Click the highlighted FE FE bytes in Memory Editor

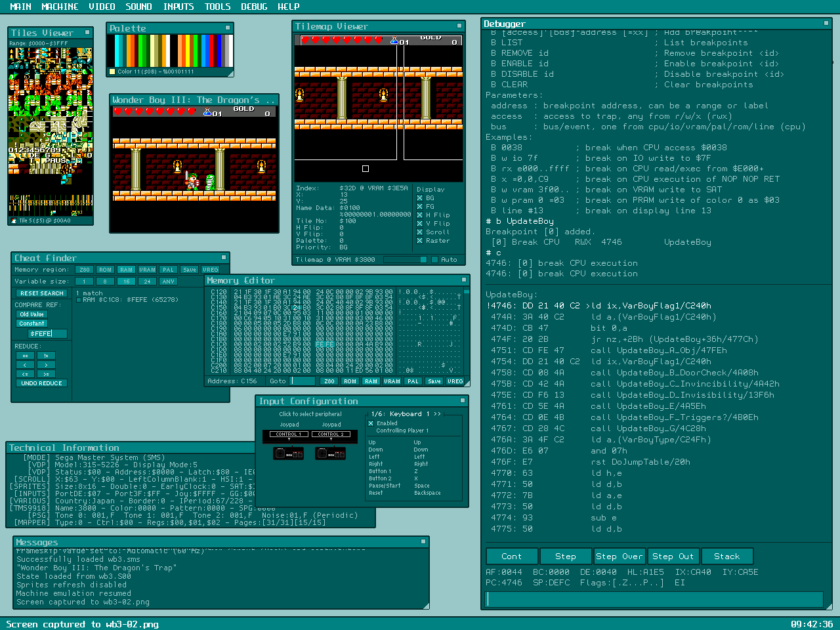click(325, 344)
